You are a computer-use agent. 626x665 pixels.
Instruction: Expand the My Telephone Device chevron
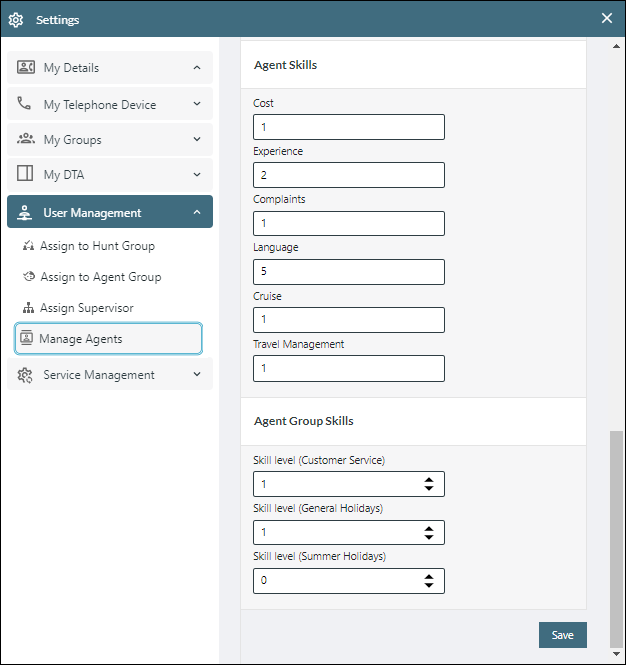[x=196, y=104]
